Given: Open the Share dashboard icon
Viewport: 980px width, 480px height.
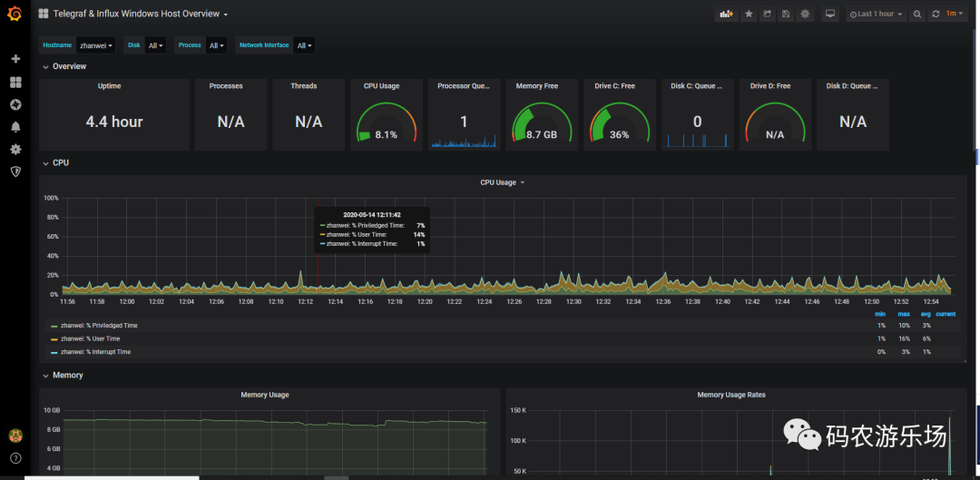Looking at the screenshot, I should tap(767, 14).
